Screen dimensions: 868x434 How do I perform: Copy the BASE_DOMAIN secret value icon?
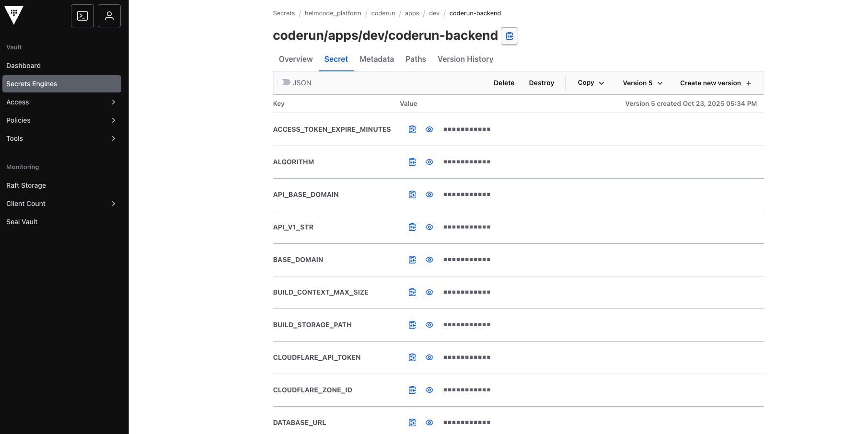pyautogui.click(x=412, y=260)
